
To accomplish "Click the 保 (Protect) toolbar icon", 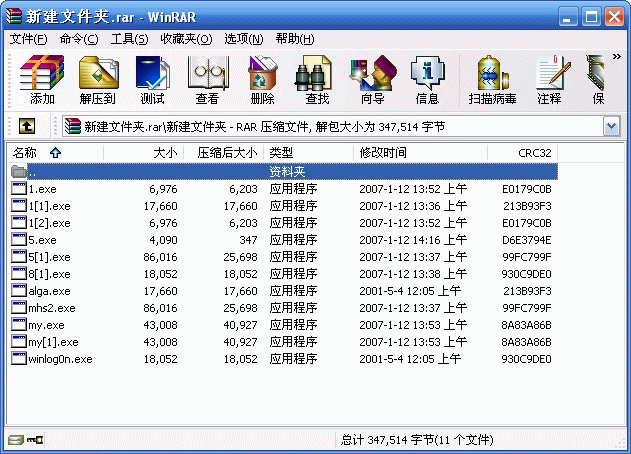I will pos(598,80).
